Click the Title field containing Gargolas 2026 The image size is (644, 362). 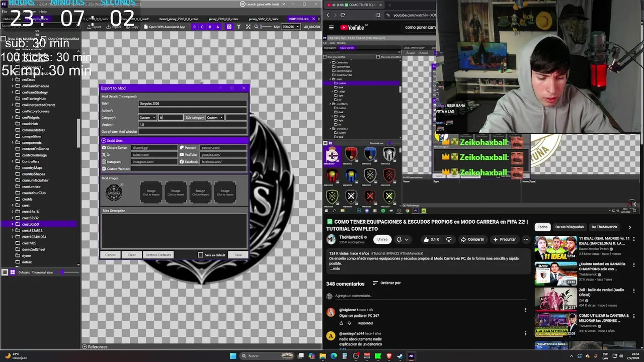coord(193,104)
